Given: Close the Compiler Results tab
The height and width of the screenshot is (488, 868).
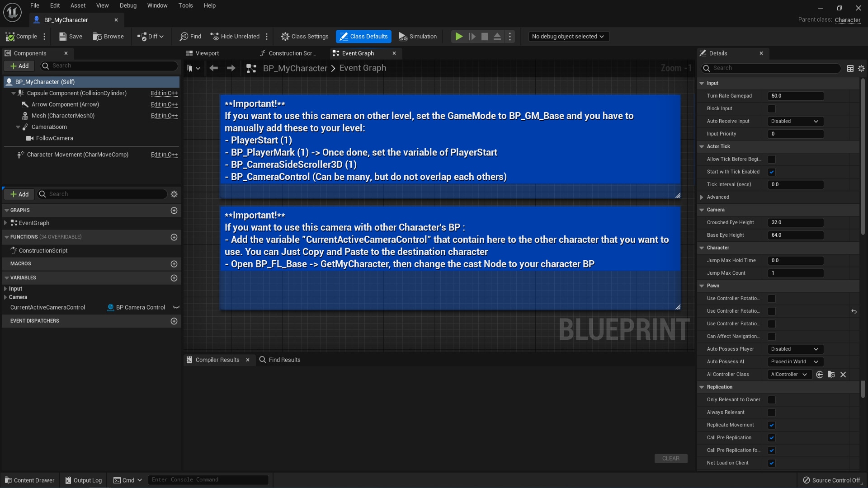Looking at the screenshot, I should (248, 360).
